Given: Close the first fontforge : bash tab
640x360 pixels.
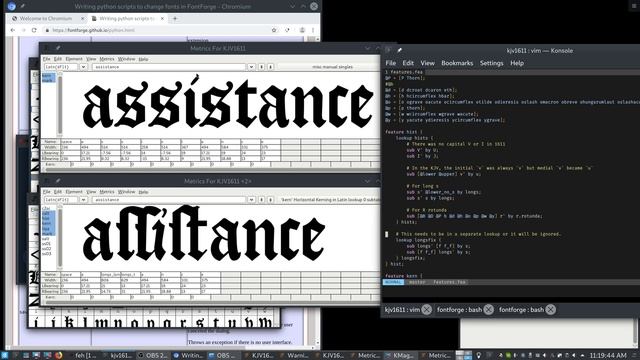Looking at the screenshot, I should (489, 310).
